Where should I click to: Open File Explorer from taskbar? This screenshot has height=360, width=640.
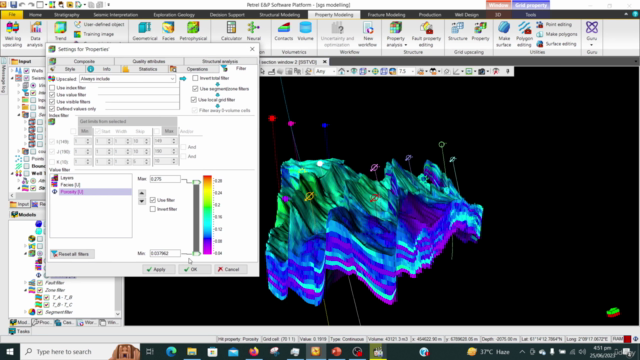coord(192,351)
